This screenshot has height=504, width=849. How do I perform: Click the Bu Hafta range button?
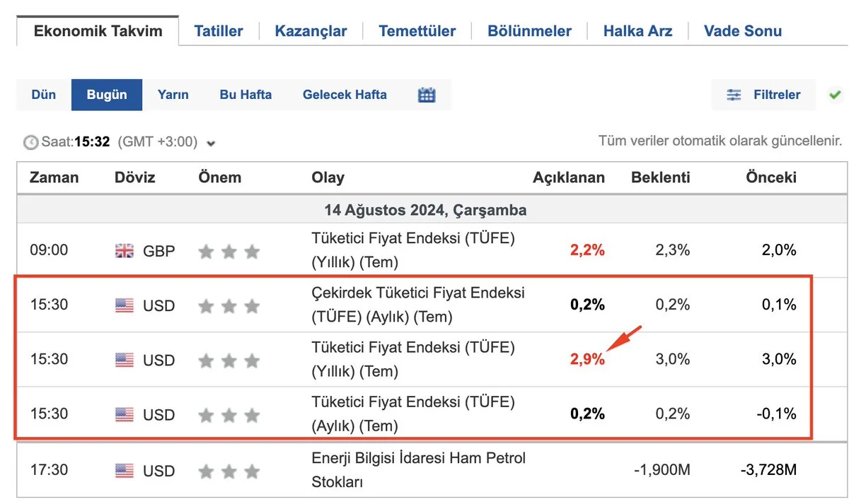point(246,95)
